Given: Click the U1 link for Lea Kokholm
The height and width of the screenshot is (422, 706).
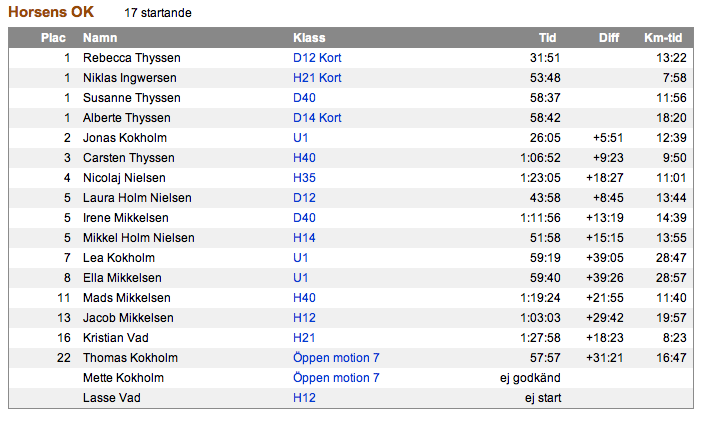Looking at the screenshot, I should (x=300, y=258).
